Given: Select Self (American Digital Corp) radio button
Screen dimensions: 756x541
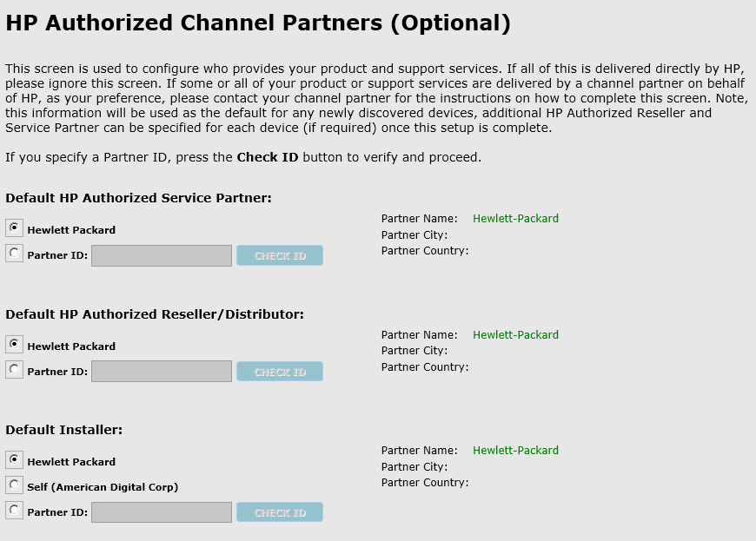Looking at the screenshot, I should coord(15,485).
